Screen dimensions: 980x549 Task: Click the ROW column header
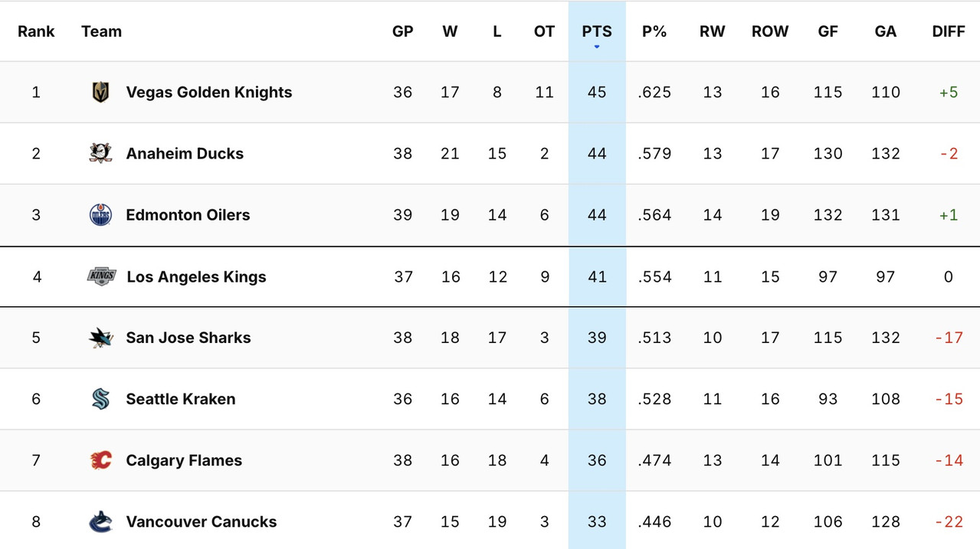[x=770, y=31]
